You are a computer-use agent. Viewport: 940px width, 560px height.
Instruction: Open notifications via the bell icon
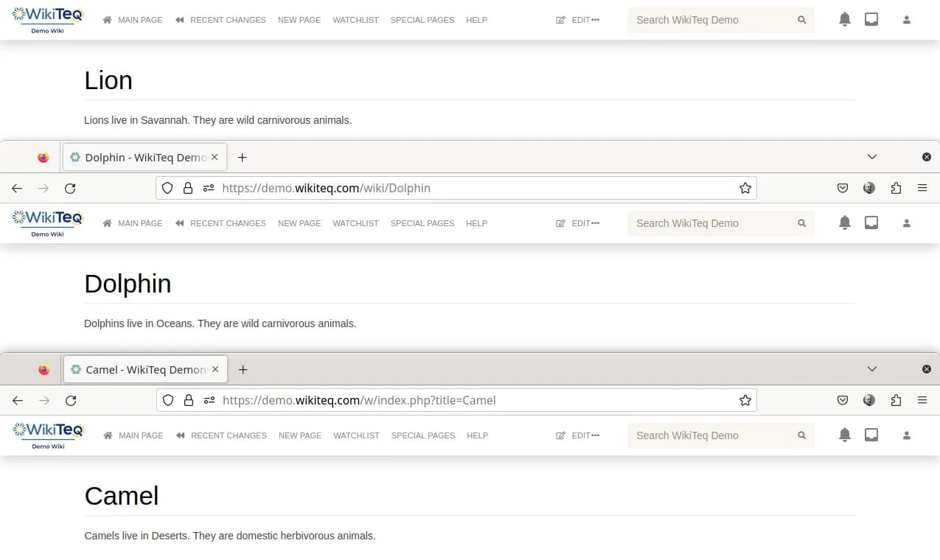click(845, 18)
